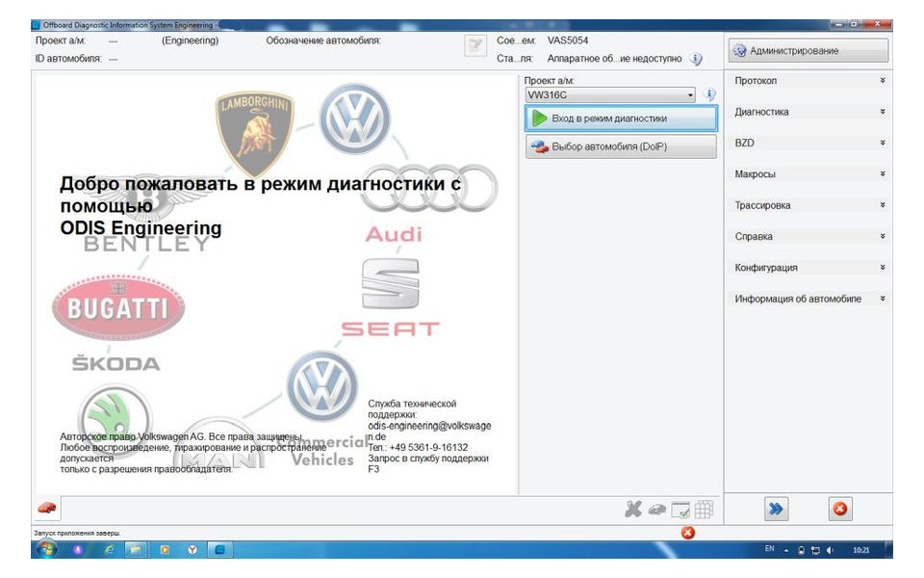Click red error icon in status bar
The height and width of the screenshot is (578, 924).
[x=687, y=533]
